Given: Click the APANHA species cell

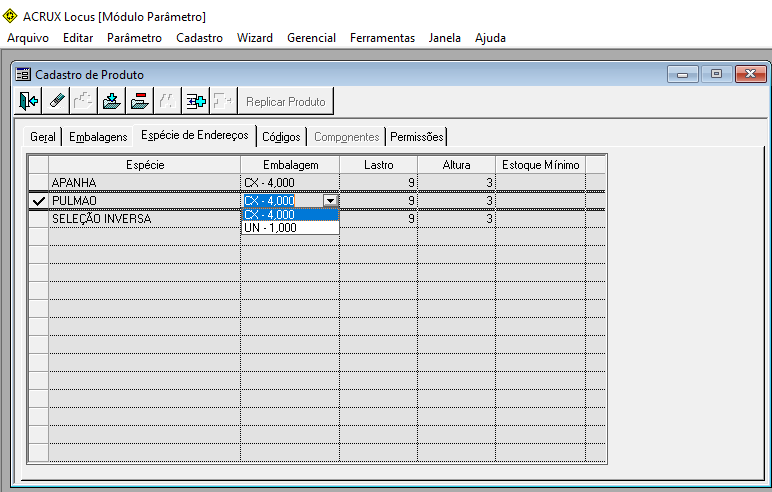Looking at the screenshot, I should [x=144, y=182].
